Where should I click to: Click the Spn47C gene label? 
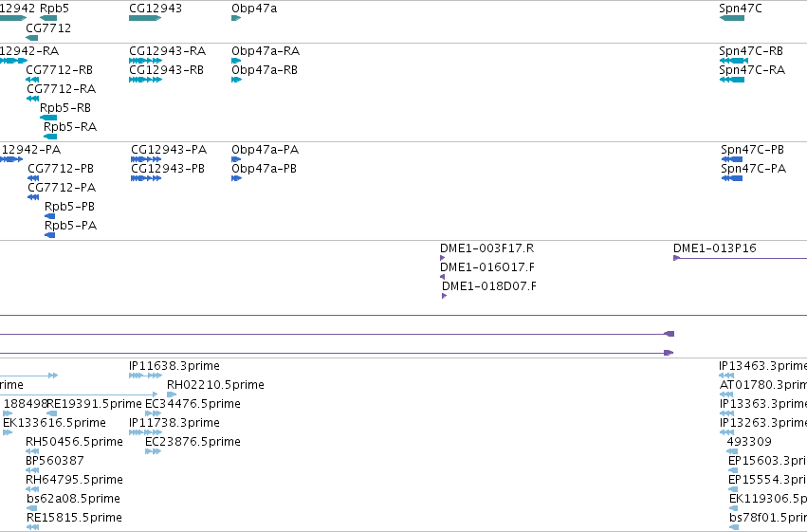(x=741, y=9)
